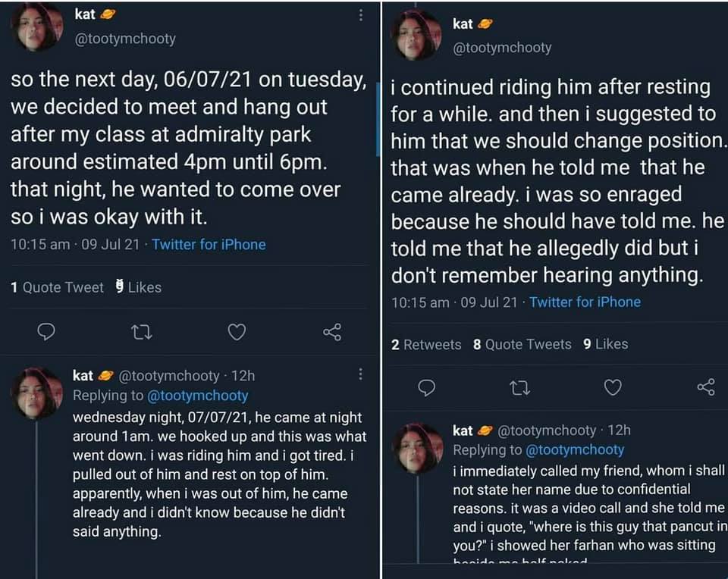View the left tweet's 1 Quote Tweet
The image size is (728, 579).
[x=57, y=287]
